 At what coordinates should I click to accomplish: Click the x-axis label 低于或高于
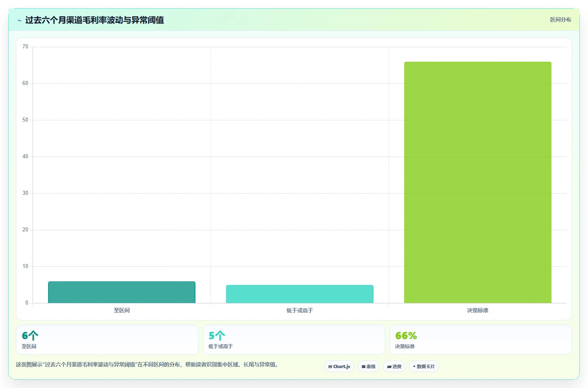(300, 310)
